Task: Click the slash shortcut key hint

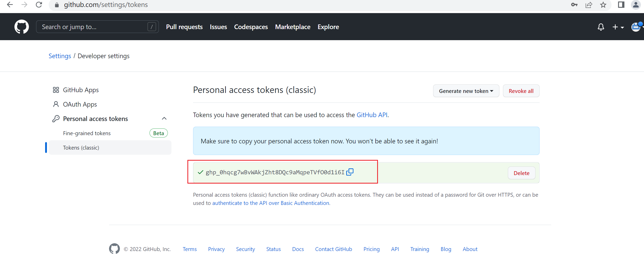Action: point(152,27)
